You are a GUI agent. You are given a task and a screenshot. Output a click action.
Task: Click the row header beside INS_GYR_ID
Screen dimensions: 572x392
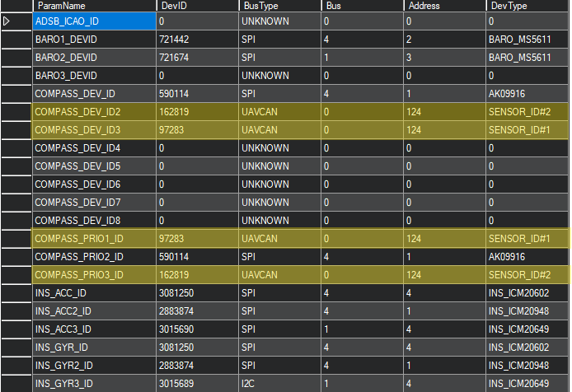[16, 348]
